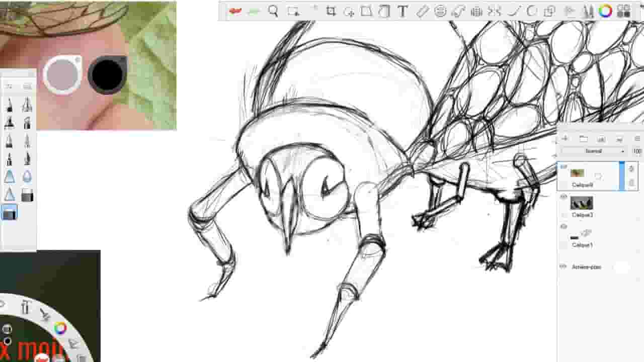
Task: Open the overlapping squares layers icon in toolbar
Action: coord(550,11)
